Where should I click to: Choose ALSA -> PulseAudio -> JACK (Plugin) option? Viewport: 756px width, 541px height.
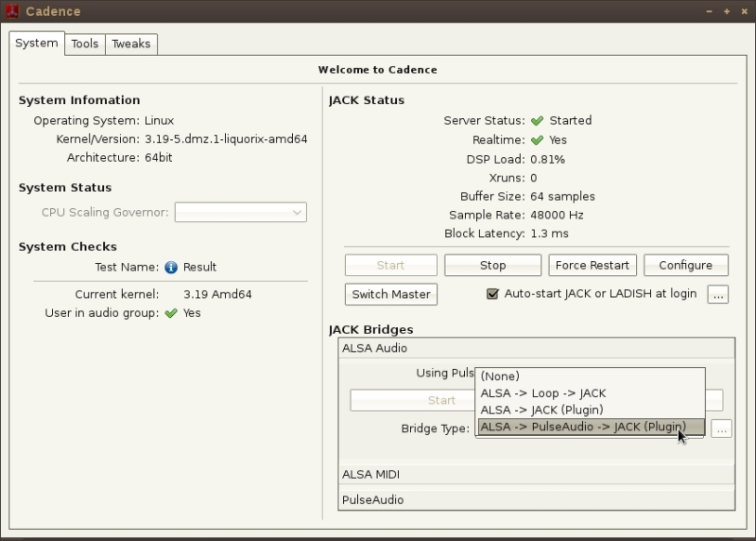click(x=582, y=428)
